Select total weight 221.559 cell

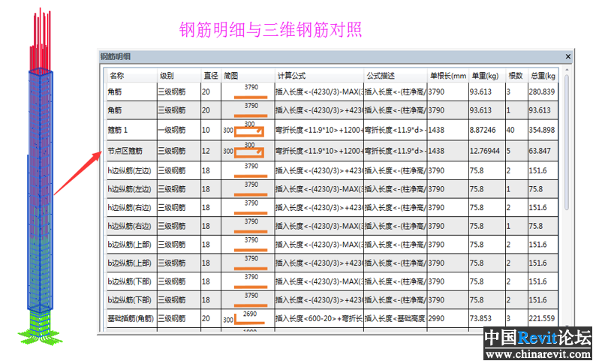click(543, 318)
